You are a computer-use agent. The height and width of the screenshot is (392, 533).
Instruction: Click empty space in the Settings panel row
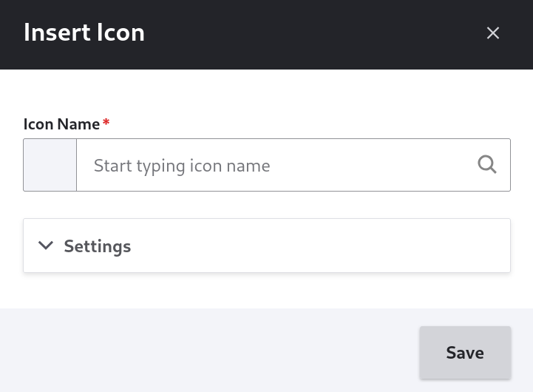tap(319, 246)
